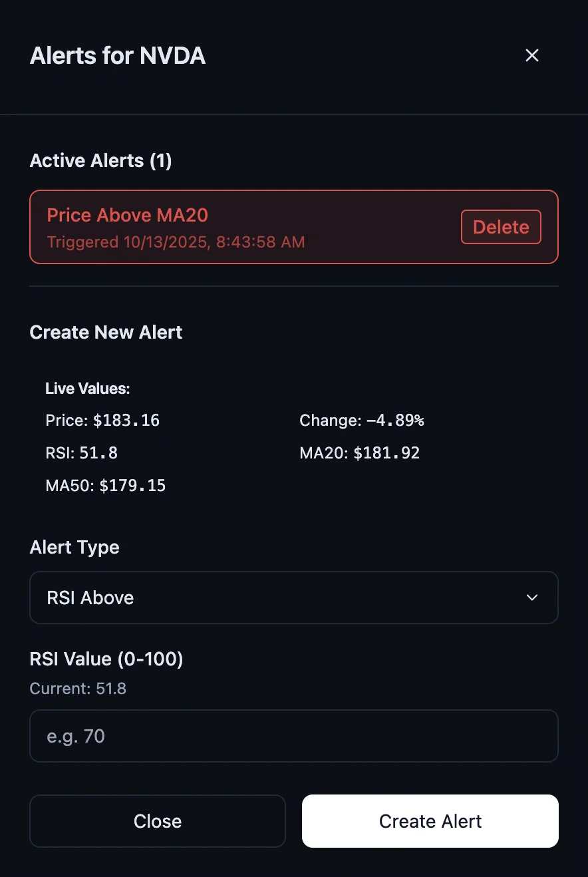Click the Current: 51.8 hint text
This screenshot has width=588, height=877.
(78, 689)
